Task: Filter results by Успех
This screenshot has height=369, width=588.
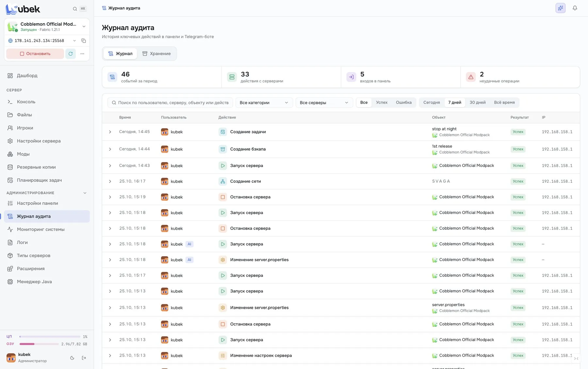Action: click(382, 103)
